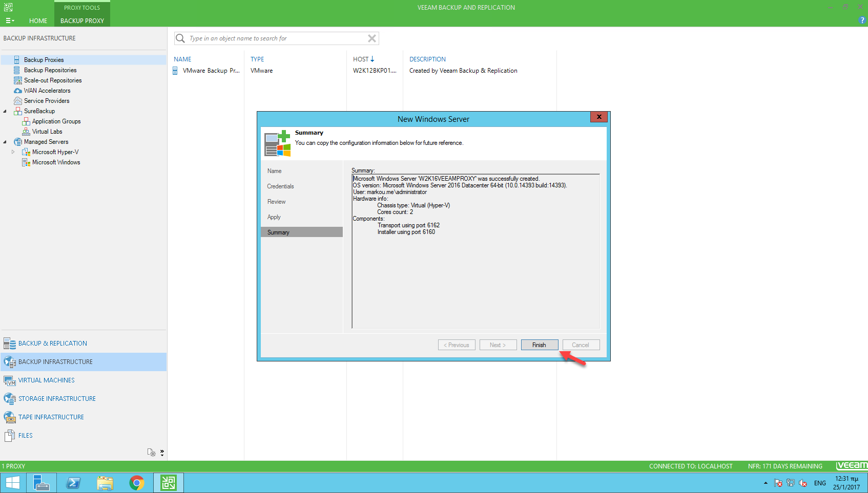Image resolution: width=868 pixels, height=493 pixels.
Task: Click the Storage Infrastructure pane icon
Action: (10, 399)
